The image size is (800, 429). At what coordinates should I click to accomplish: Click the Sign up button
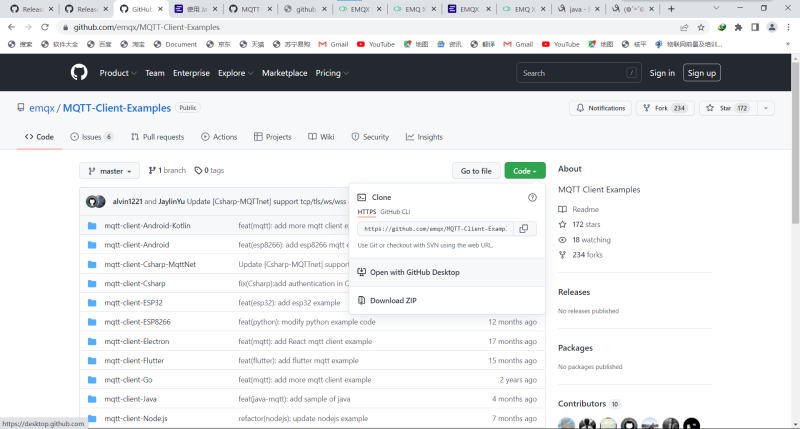coord(702,73)
